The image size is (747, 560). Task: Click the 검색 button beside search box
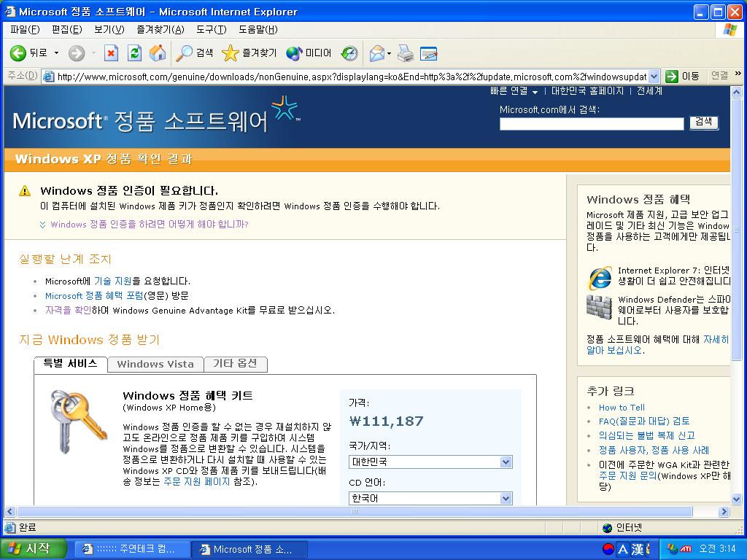(704, 122)
